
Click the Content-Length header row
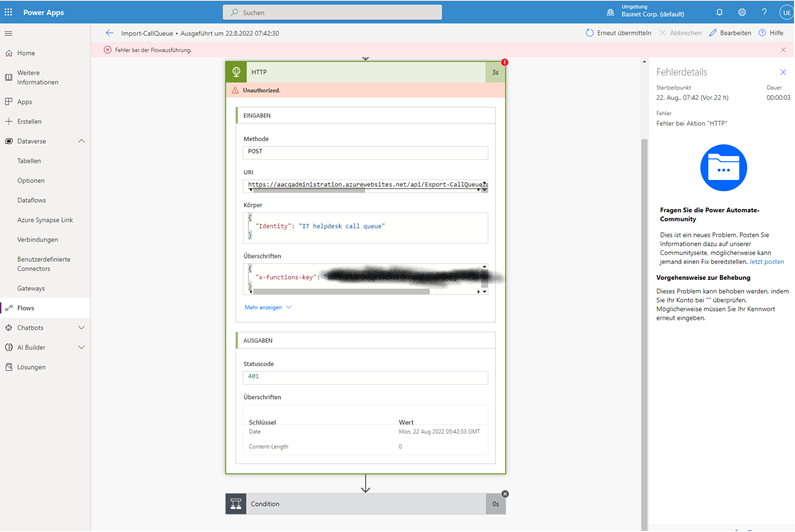[366, 447]
